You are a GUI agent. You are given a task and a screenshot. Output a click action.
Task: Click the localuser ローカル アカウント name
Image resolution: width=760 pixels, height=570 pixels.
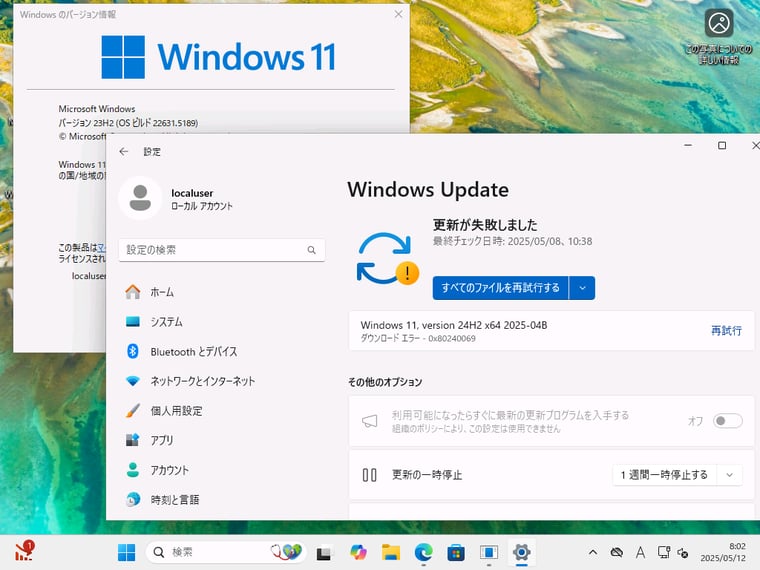pos(202,199)
